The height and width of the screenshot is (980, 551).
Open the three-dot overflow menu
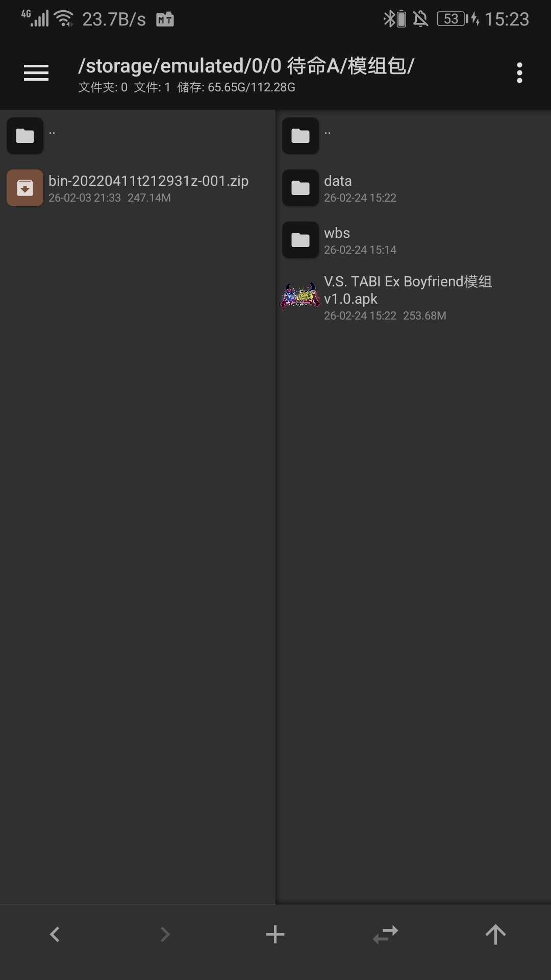click(x=519, y=73)
